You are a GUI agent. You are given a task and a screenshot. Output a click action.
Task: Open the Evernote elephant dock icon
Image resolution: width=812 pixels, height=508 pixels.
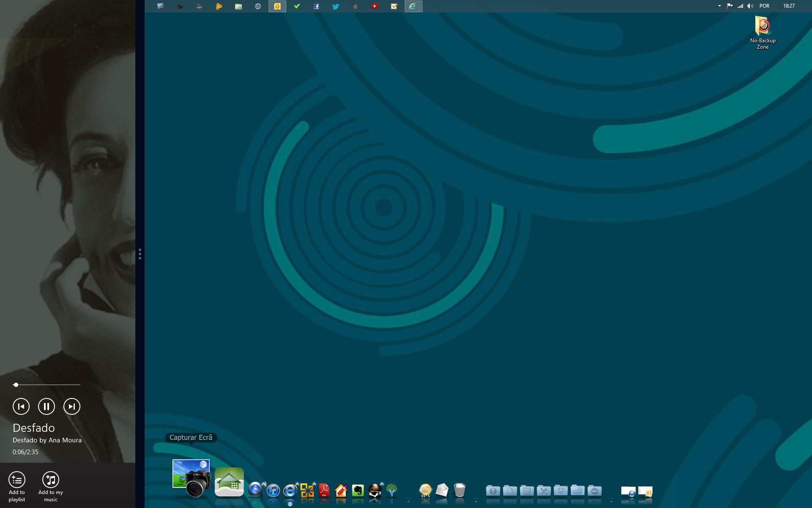pos(358,491)
